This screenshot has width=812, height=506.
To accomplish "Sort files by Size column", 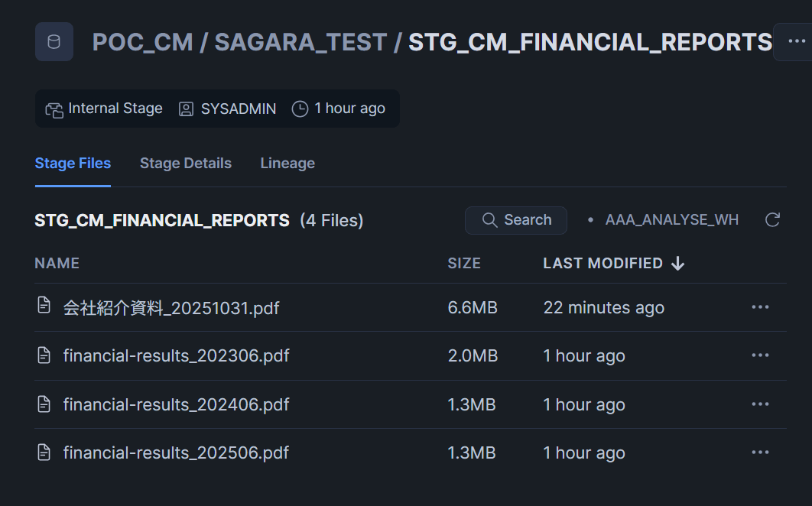I will point(464,263).
